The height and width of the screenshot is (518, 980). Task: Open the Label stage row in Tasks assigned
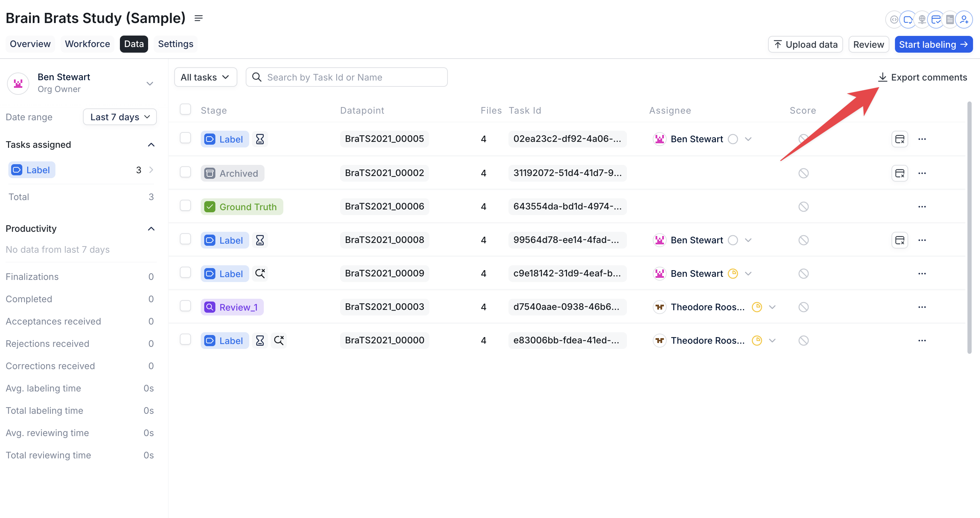click(82, 170)
